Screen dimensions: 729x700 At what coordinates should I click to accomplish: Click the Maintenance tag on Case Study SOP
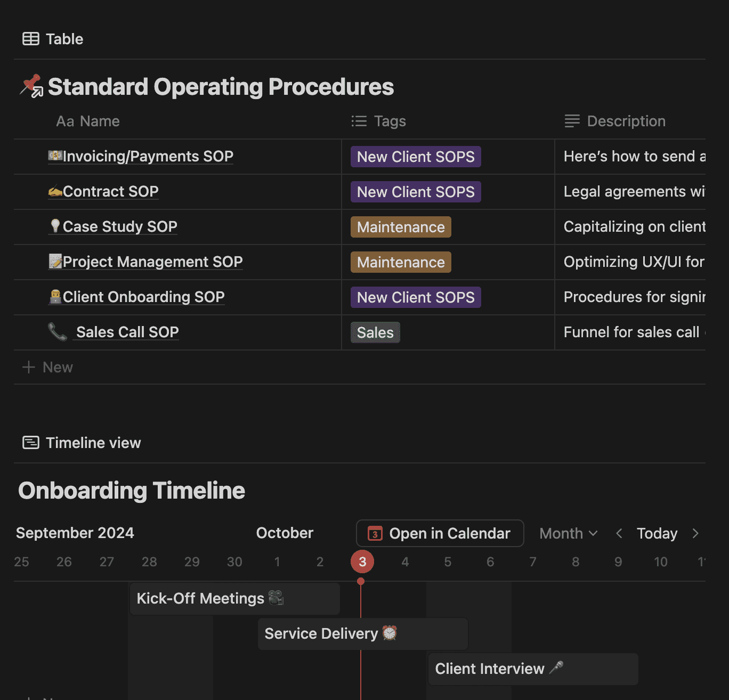[x=401, y=227]
